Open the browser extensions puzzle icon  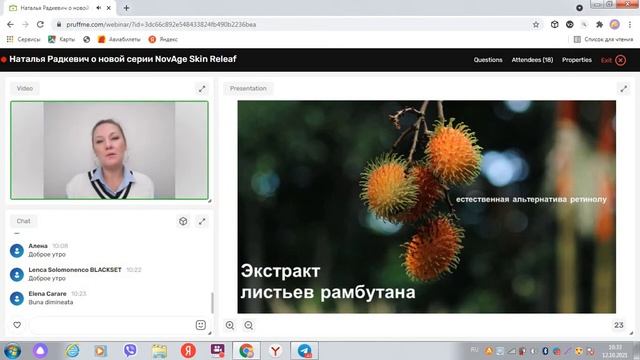coord(599,24)
